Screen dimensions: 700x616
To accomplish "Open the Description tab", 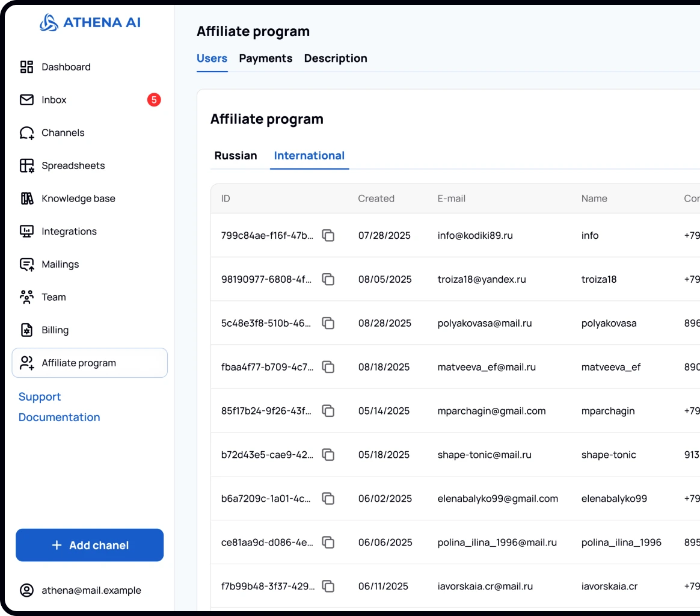I will tap(335, 58).
